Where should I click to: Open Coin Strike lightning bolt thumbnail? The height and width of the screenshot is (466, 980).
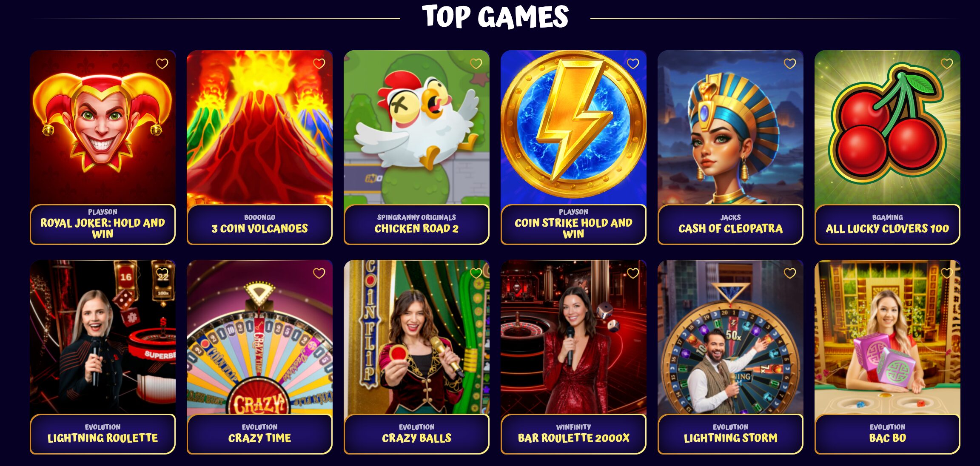[573, 128]
